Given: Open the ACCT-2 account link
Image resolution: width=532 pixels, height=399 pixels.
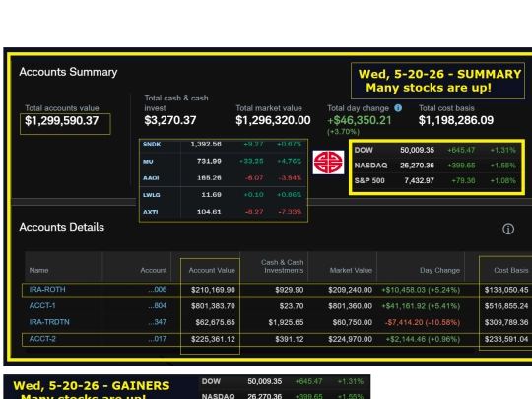Looking at the screenshot, I should tap(42, 339).
